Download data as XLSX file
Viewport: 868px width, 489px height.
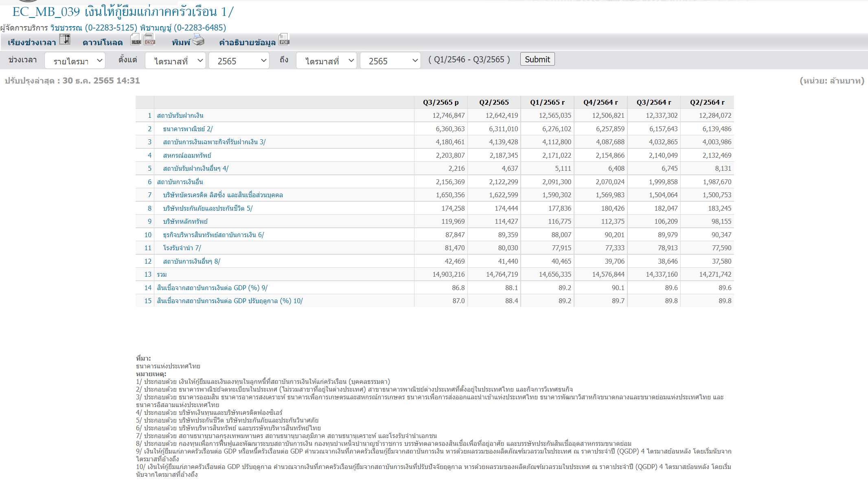(x=136, y=40)
